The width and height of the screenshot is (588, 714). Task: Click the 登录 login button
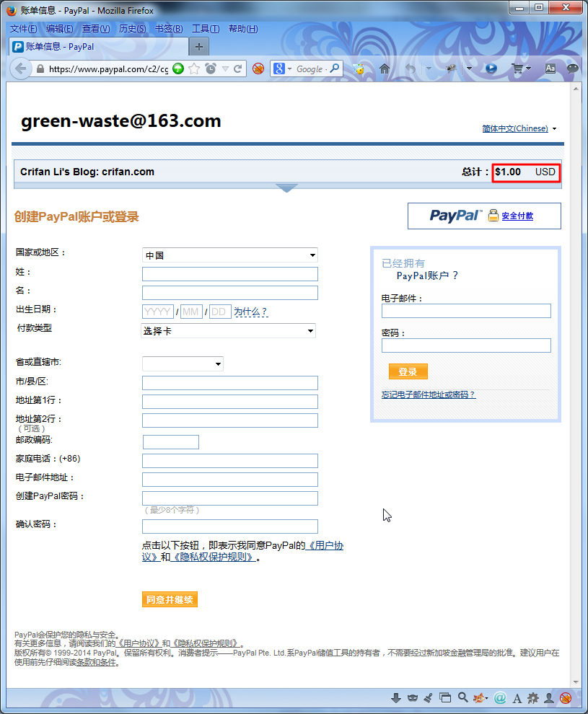(x=408, y=371)
